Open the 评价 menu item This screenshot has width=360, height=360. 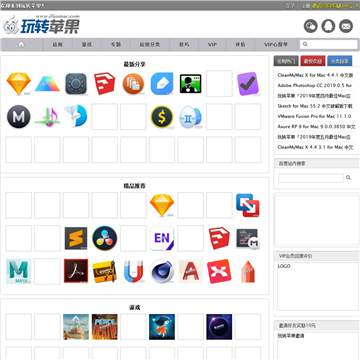tap(240, 44)
